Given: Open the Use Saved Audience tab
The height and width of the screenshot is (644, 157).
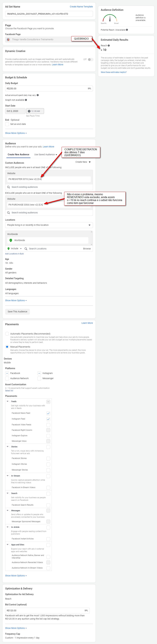Looking at the screenshot, I should coord(46,154).
